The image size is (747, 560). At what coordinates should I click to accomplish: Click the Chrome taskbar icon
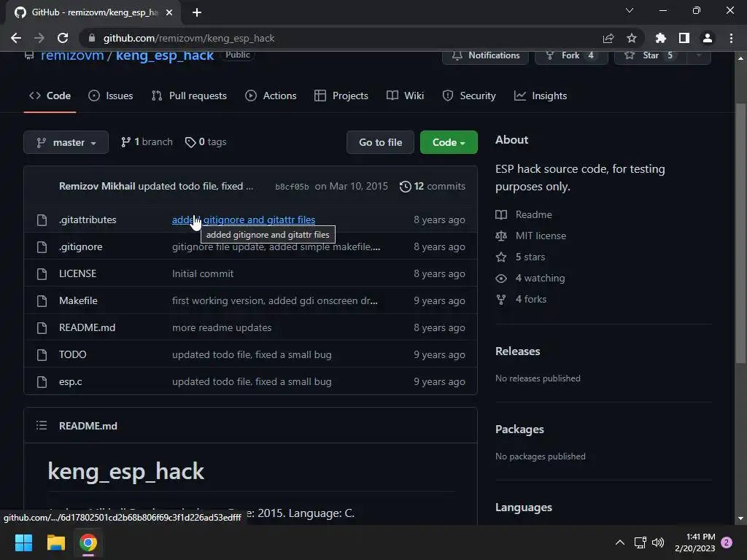click(88, 542)
